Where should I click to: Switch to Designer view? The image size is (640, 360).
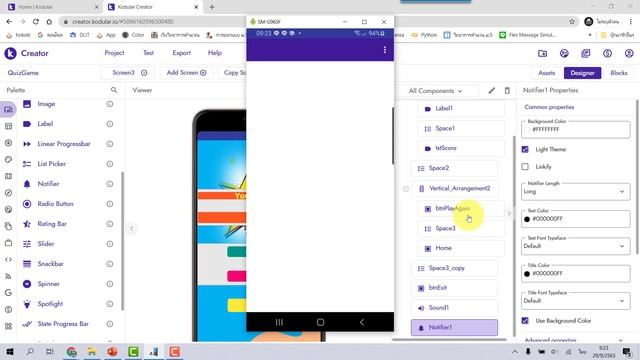pyautogui.click(x=582, y=73)
